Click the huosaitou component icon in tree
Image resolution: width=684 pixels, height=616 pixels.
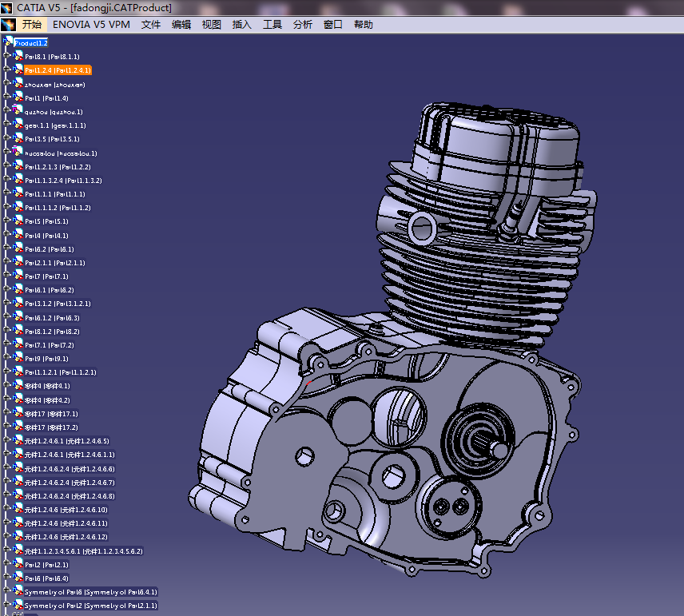pos(18,151)
